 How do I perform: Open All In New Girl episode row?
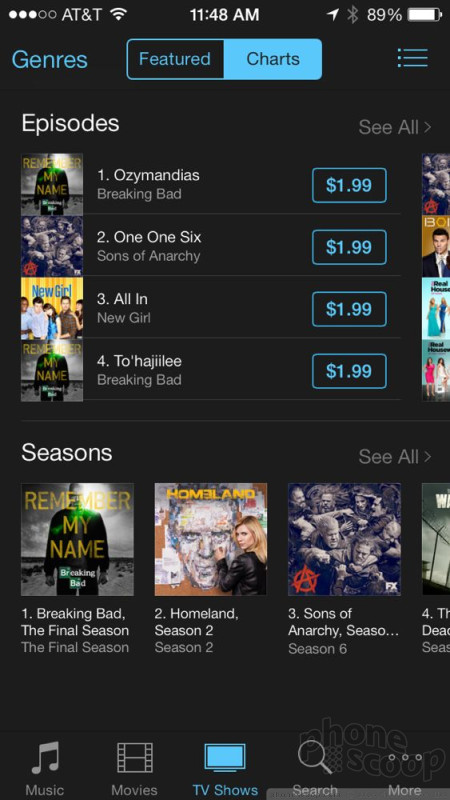[211, 308]
